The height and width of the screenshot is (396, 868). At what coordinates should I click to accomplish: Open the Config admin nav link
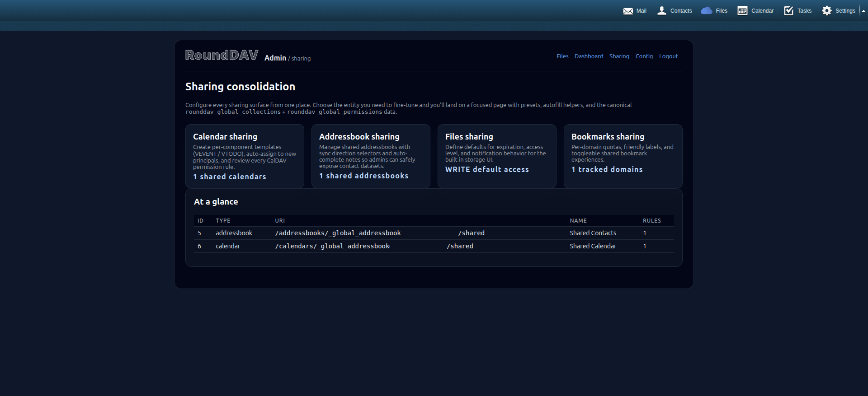tap(644, 56)
